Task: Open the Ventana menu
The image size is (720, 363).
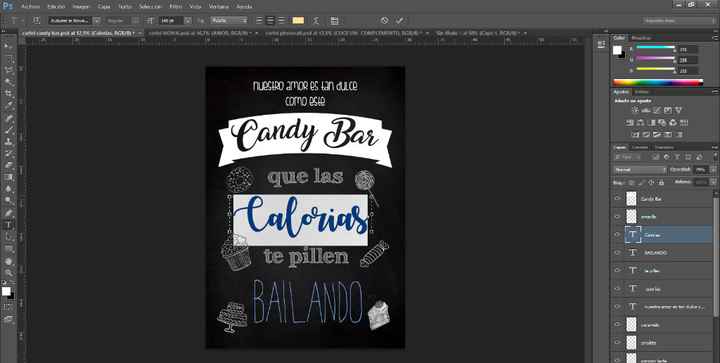Action: coord(219,6)
